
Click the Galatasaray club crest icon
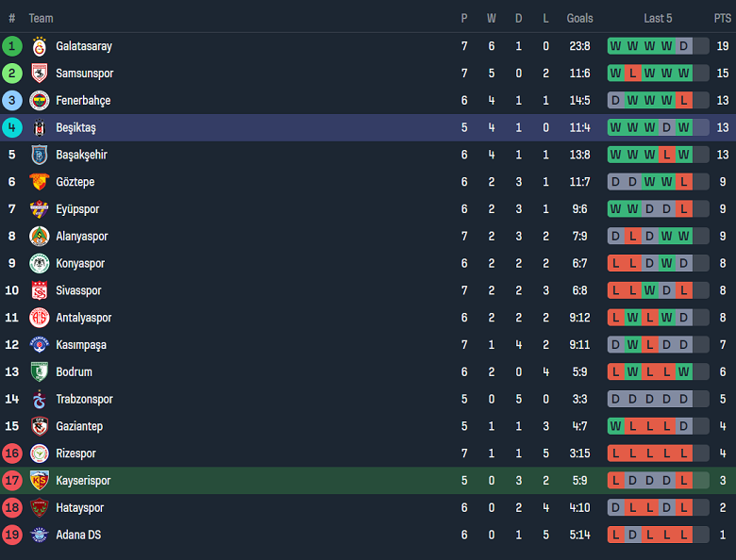(x=39, y=46)
